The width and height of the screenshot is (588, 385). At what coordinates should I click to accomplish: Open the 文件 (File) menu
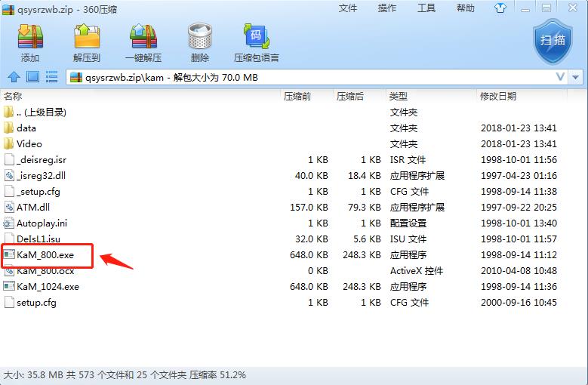[348, 8]
